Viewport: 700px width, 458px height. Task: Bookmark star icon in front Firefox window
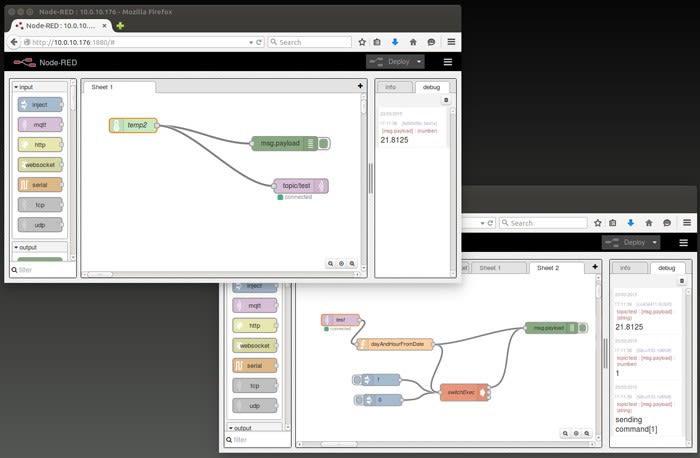click(x=362, y=42)
